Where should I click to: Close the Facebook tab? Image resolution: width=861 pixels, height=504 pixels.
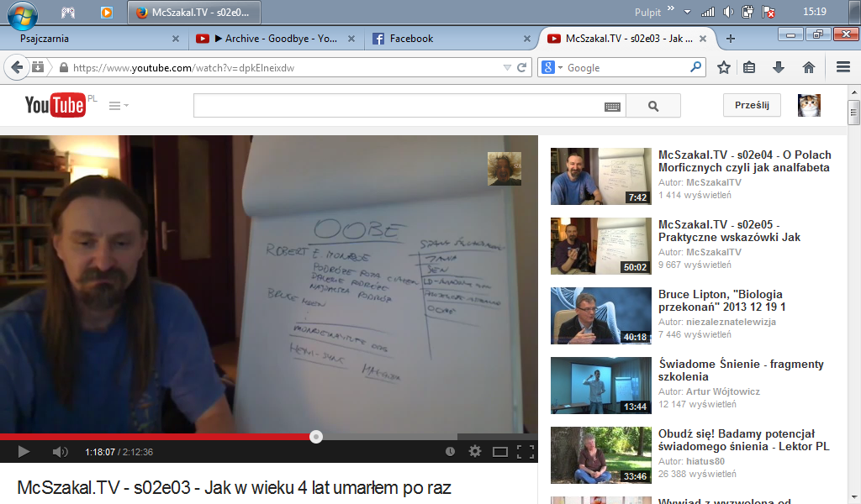tap(527, 39)
